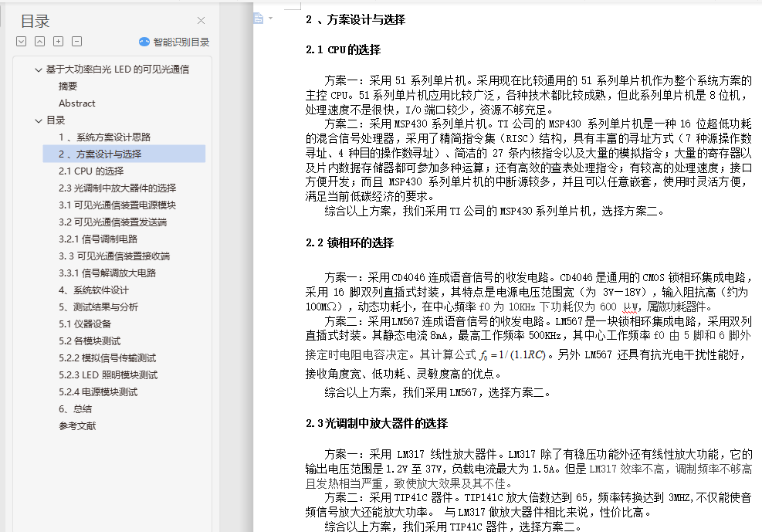Click the plus icon to raise heading level
762x532 pixels.
tap(59, 41)
